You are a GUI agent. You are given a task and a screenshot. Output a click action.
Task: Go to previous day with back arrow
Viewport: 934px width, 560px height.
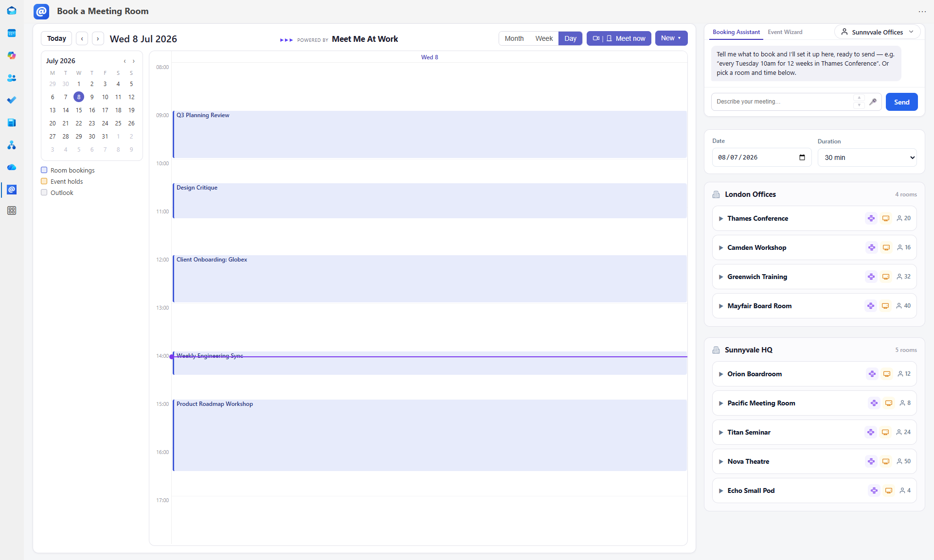tap(82, 38)
